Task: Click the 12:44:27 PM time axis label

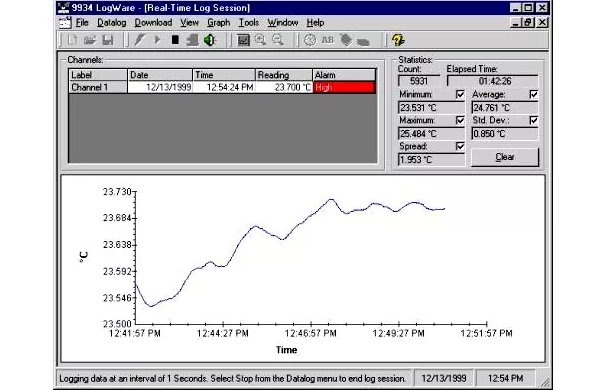Action: [223, 333]
